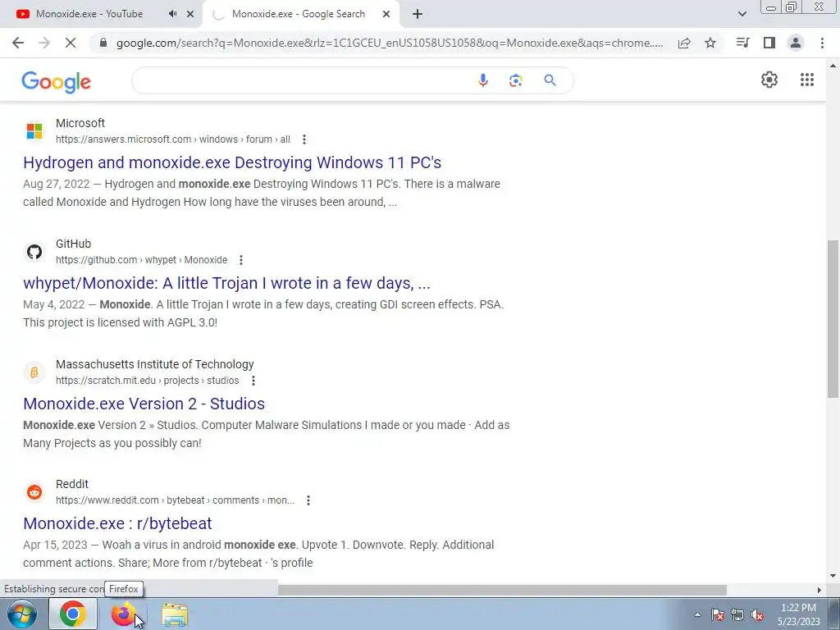Select Monoxide.exe Google Search tab

coord(299,14)
